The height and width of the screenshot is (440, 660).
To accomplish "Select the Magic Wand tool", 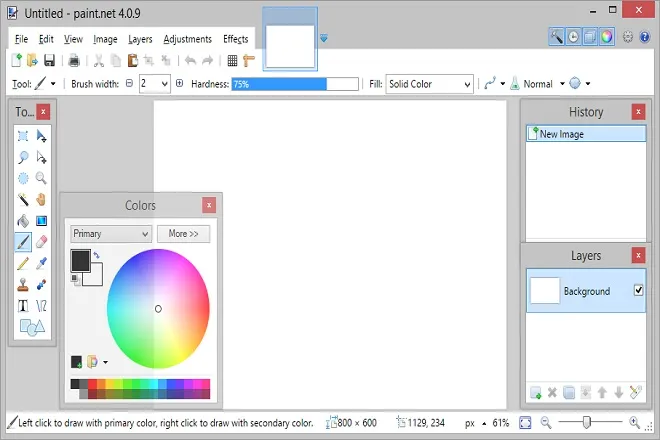I will tap(23, 199).
